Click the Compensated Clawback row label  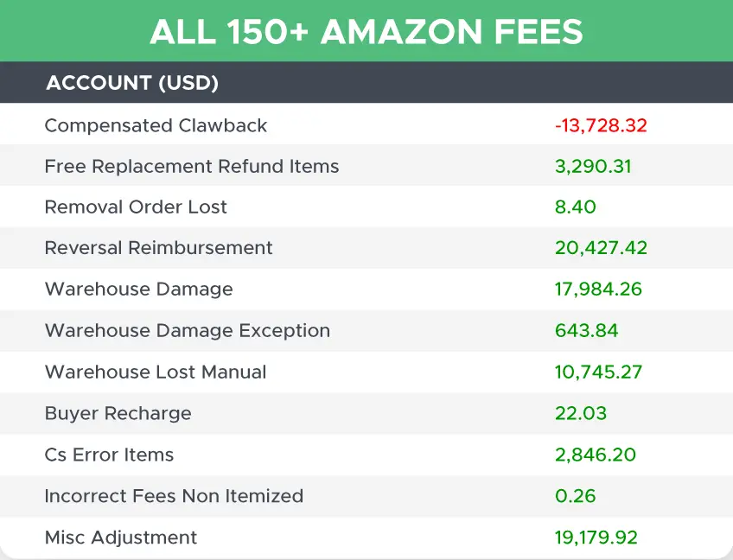pos(156,125)
